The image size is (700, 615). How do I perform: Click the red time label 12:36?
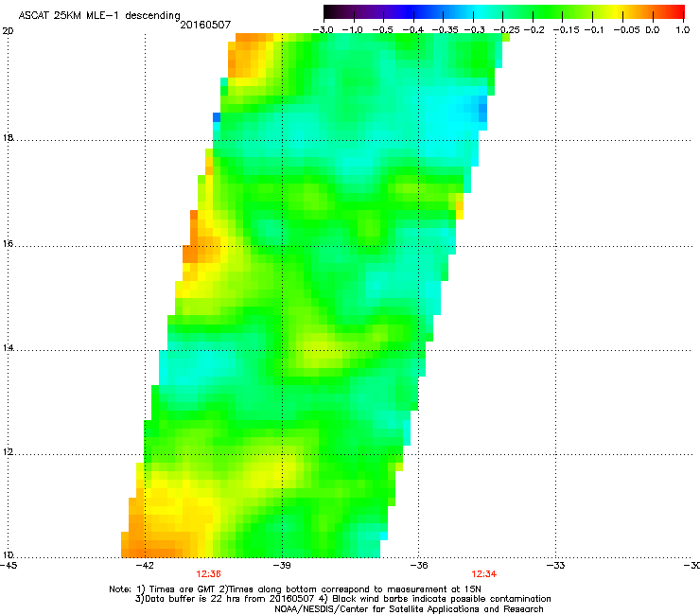[208, 574]
